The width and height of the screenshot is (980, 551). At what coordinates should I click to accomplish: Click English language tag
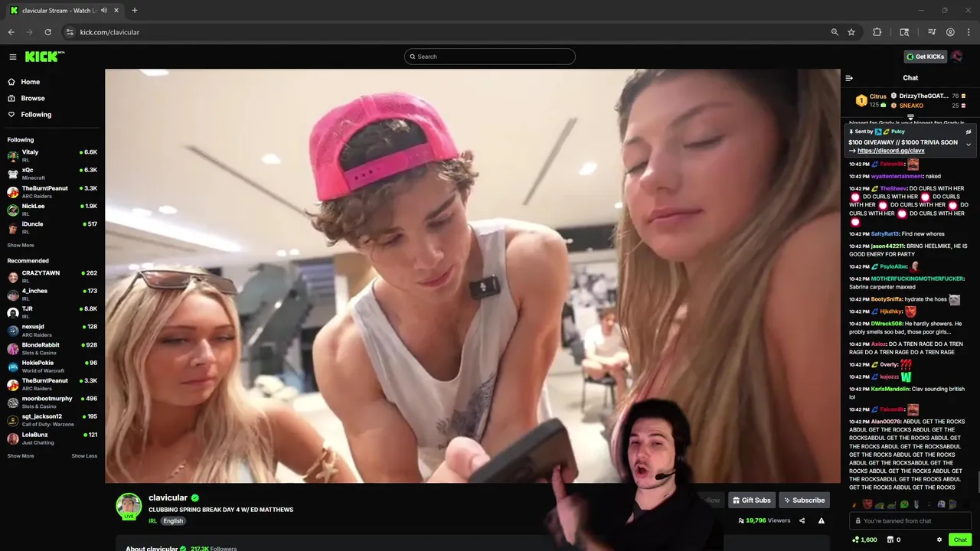pyautogui.click(x=173, y=521)
